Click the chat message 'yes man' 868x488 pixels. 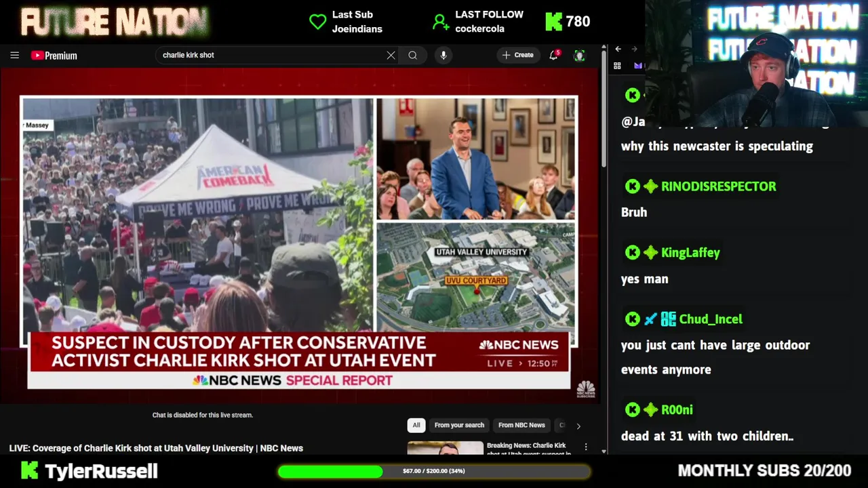point(645,279)
